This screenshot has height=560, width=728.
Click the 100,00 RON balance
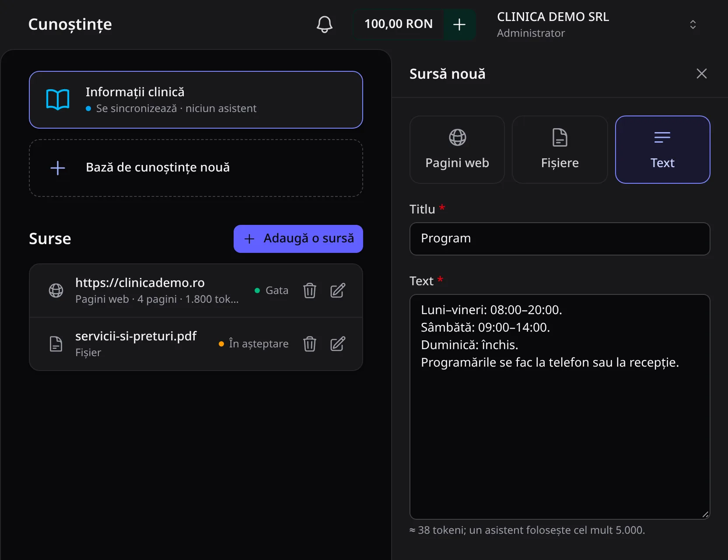(x=399, y=24)
